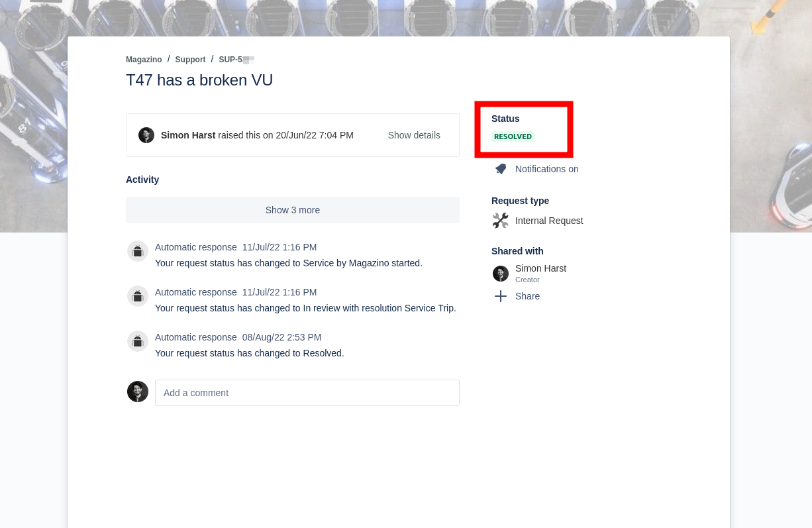Click the Share link text

527,296
